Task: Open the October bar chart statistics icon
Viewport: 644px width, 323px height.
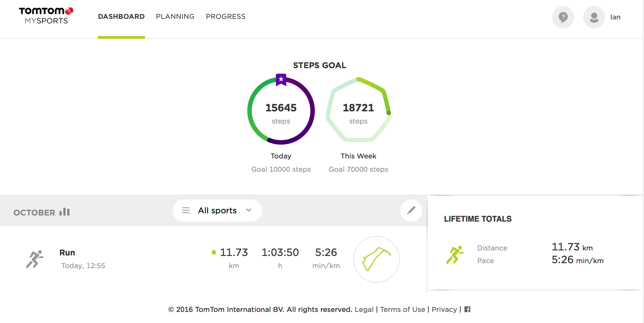Action: [x=64, y=212]
